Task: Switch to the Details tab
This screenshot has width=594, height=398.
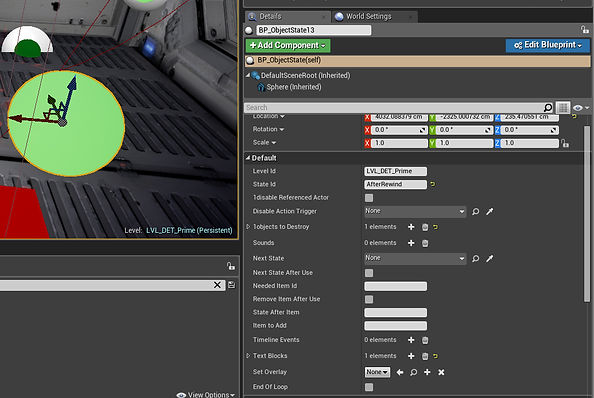Action: pyautogui.click(x=287, y=16)
